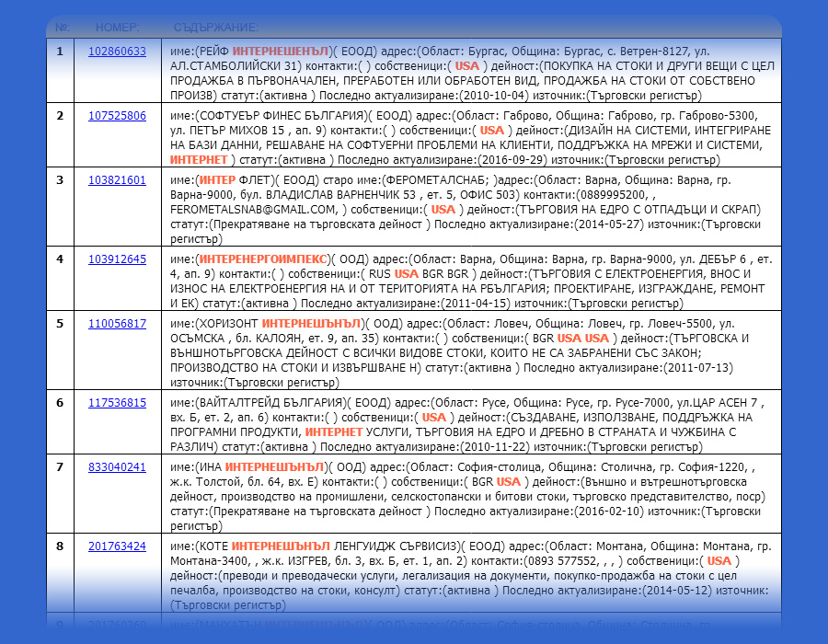The width and height of the screenshot is (828, 644).
Task: Select row number 6 cell
Action: pyautogui.click(x=60, y=421)
